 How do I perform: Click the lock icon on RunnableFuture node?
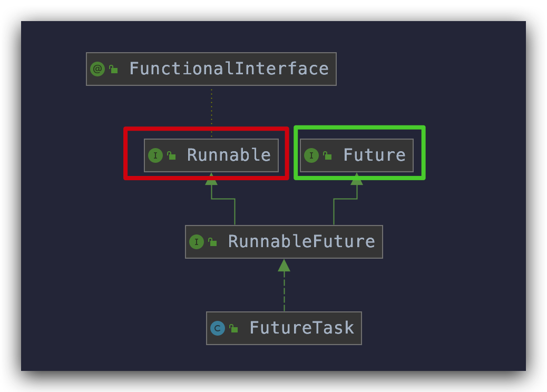(212, 242)
